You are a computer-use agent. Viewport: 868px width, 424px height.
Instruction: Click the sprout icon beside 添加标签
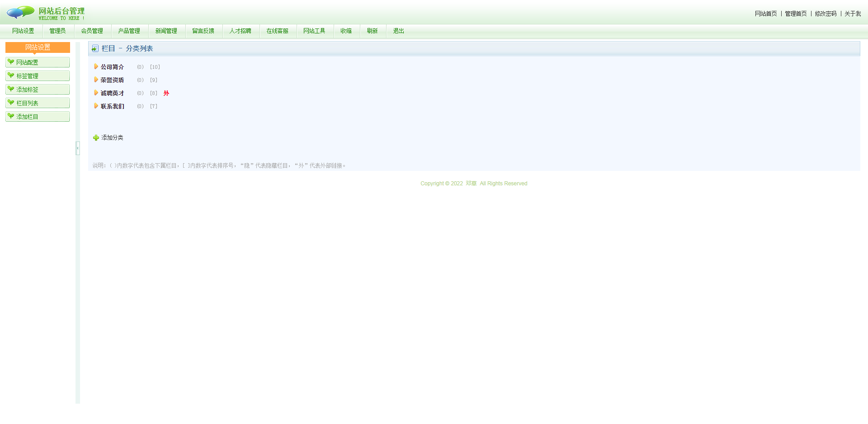click(x=11, y=89)
